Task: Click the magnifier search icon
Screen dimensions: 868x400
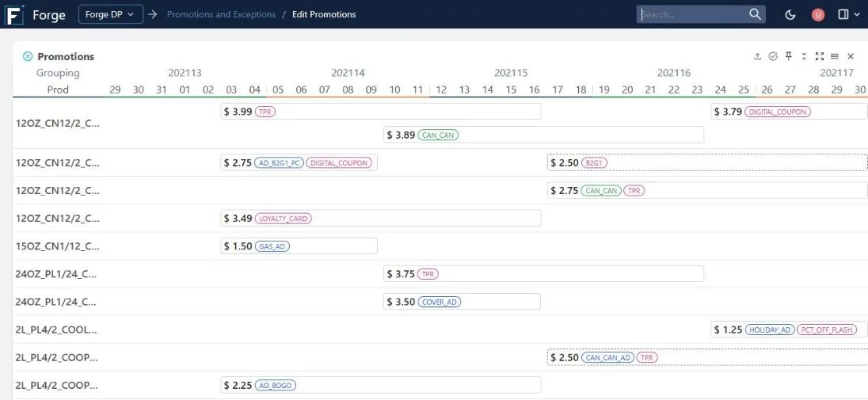Action: pyautogui.click(x=755, y=14)
